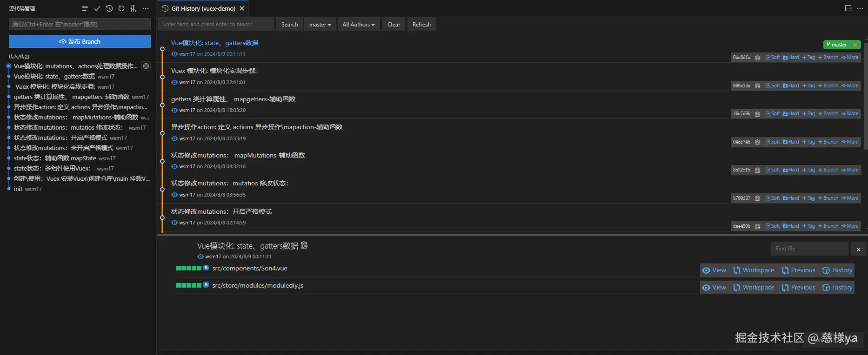Copy commit message icon next to detail title
The height and width of the screenshot is (355, 868).
304,245
